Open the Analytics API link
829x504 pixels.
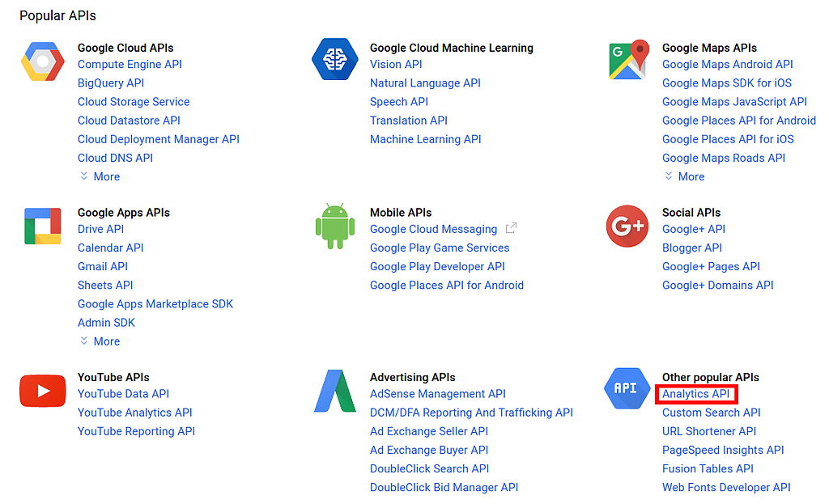695,394
